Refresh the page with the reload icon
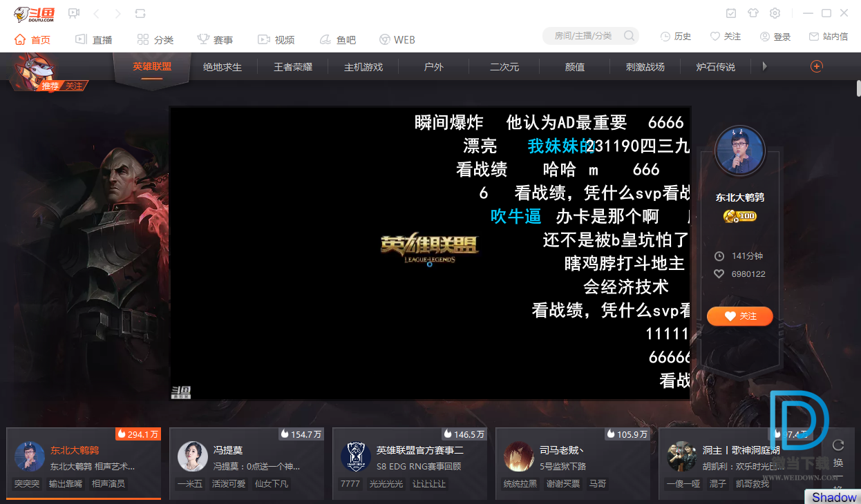The width and height of the screenshot is (861, 504). 140,14
